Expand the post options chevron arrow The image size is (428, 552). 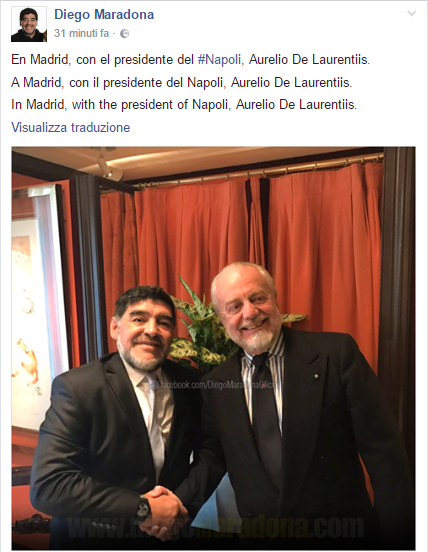[411, 13]
